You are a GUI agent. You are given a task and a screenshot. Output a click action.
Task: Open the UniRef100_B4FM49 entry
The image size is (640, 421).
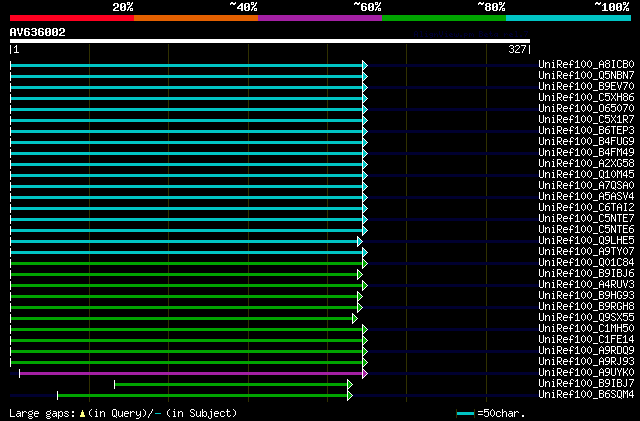[586, 153]
